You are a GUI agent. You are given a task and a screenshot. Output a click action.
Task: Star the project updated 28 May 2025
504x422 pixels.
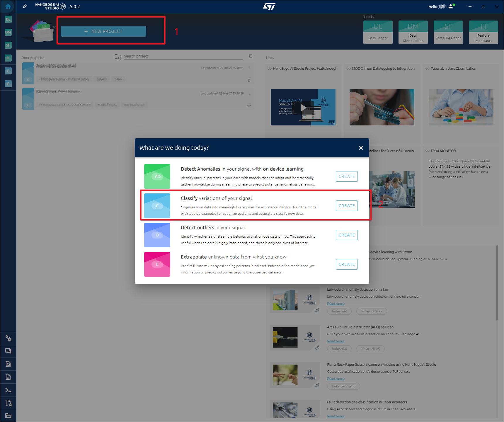coord(249,106)
